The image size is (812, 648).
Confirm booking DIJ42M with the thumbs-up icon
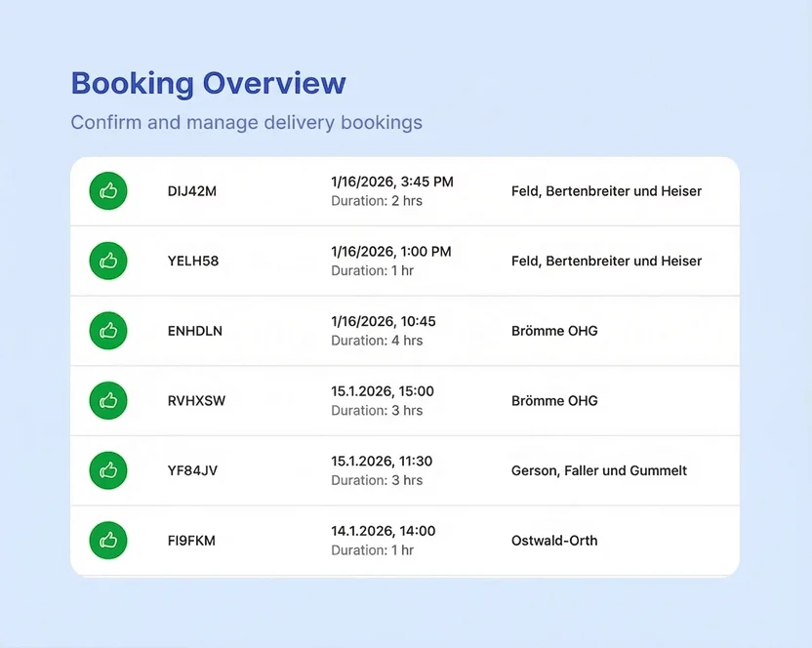107,191
